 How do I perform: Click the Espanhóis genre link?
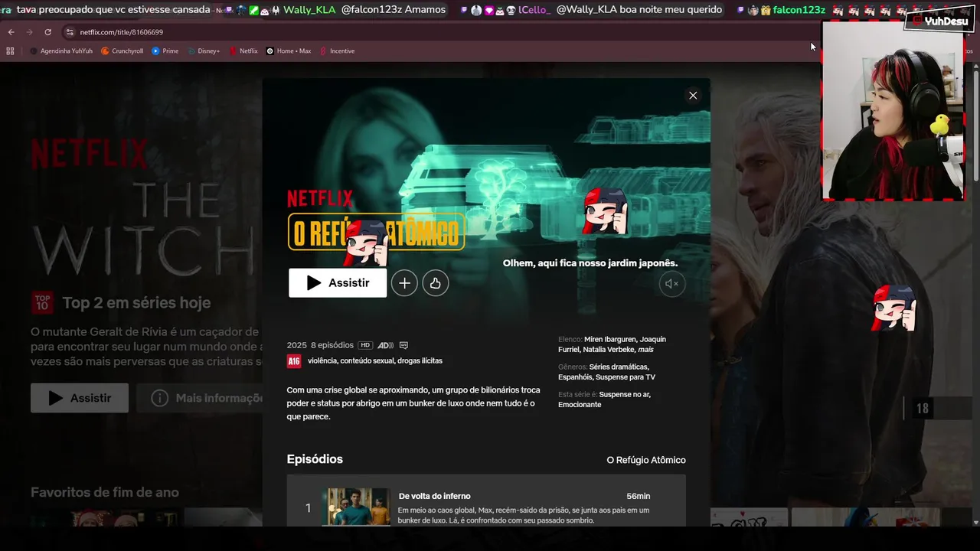tap(575, 377)
